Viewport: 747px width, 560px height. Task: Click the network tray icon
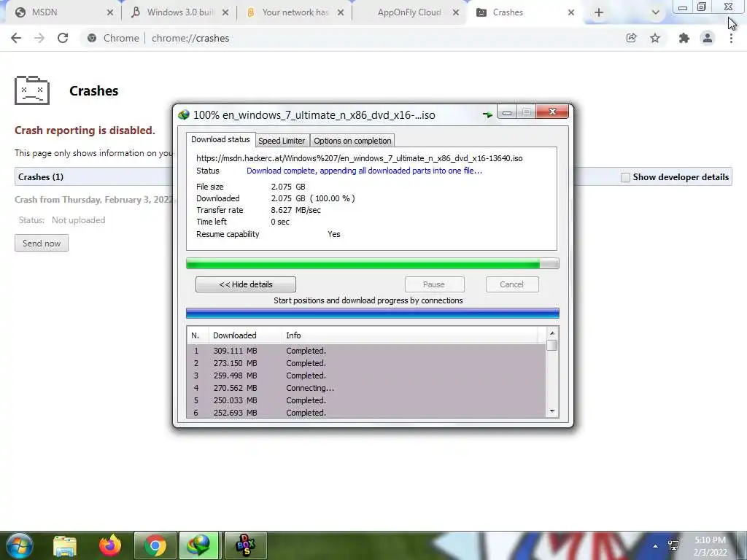click(673, 545)
